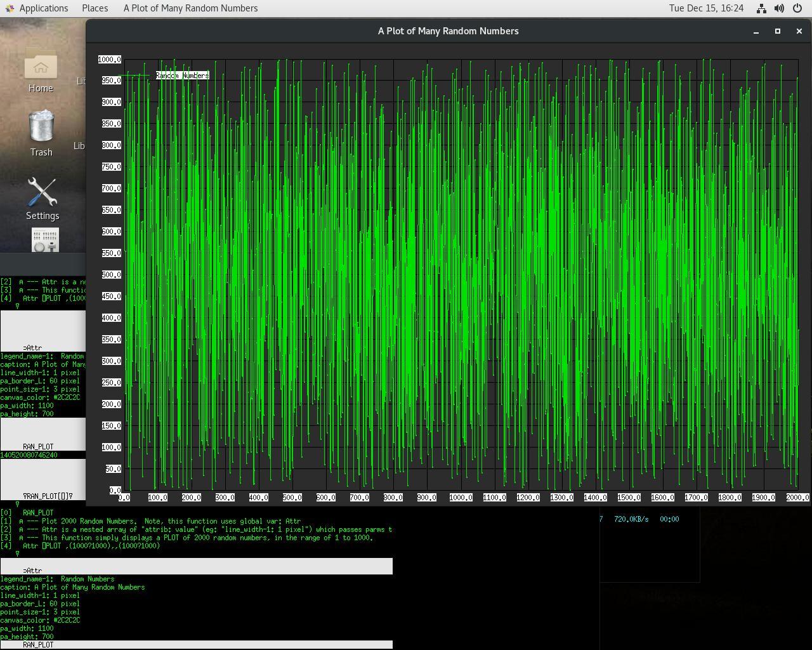Screen dimensions: 812x650
Task: Click the highlighted ⊃Attr input line at bottom
Action: (196, 567)
